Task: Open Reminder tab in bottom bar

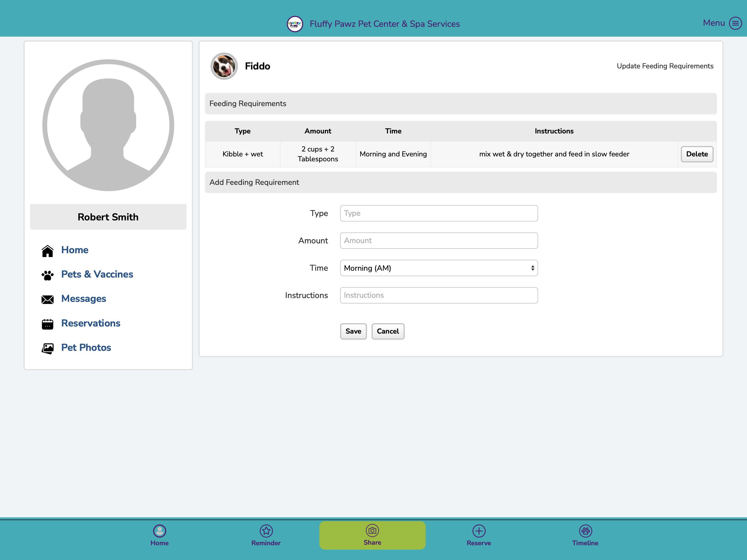Action: [x=266, y=535]
